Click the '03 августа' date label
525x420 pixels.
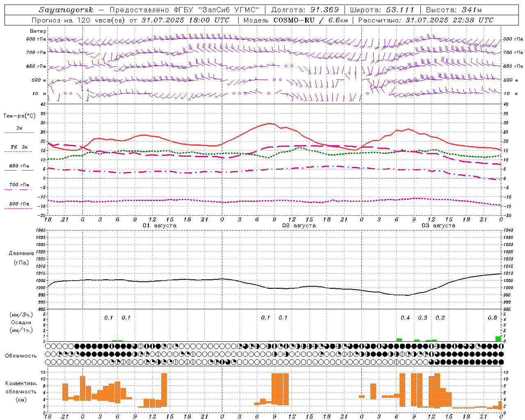(x=438, y=226)
